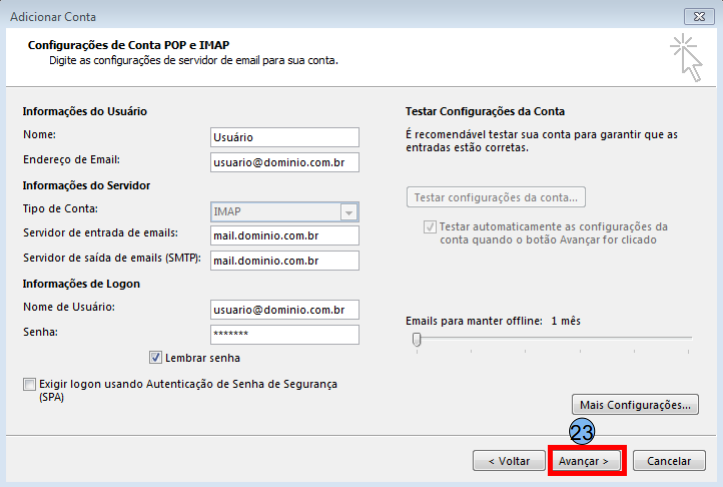Toggle Testar automaticamente as configurações checkbox
The image size is (723, 487).
(430, 227)
